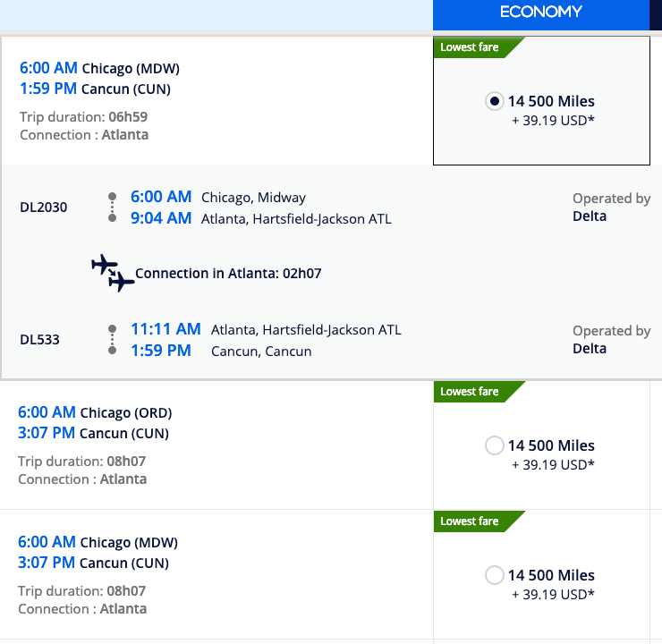The height and width of the screenshot is (644, 662).
Task: Select the 14 500 Miles radio for MDW 1:59 PM flight
Action: 495,101
